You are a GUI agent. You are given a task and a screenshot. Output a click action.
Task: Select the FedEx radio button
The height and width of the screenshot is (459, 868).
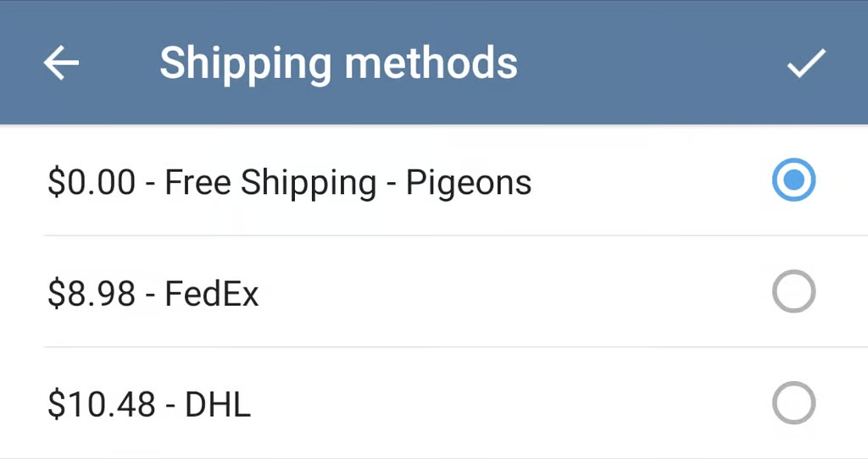click(x=793, y=292)
